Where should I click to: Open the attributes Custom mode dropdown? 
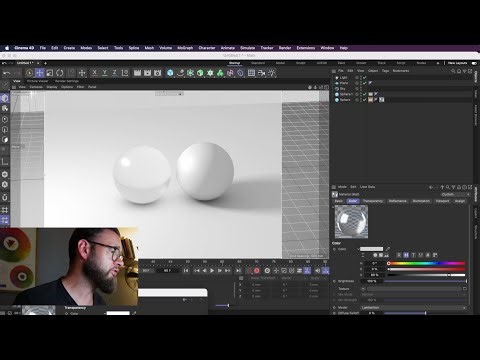point(455,194)
